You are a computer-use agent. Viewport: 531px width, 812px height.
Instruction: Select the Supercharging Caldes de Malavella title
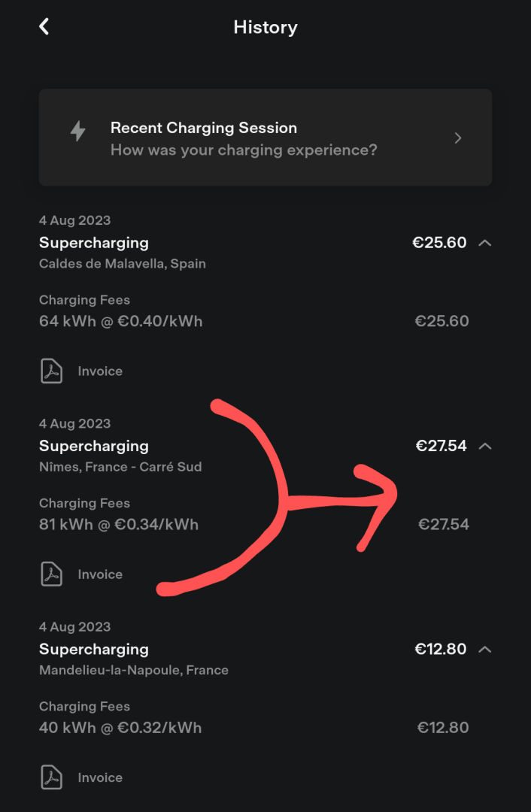click(94, 242)
